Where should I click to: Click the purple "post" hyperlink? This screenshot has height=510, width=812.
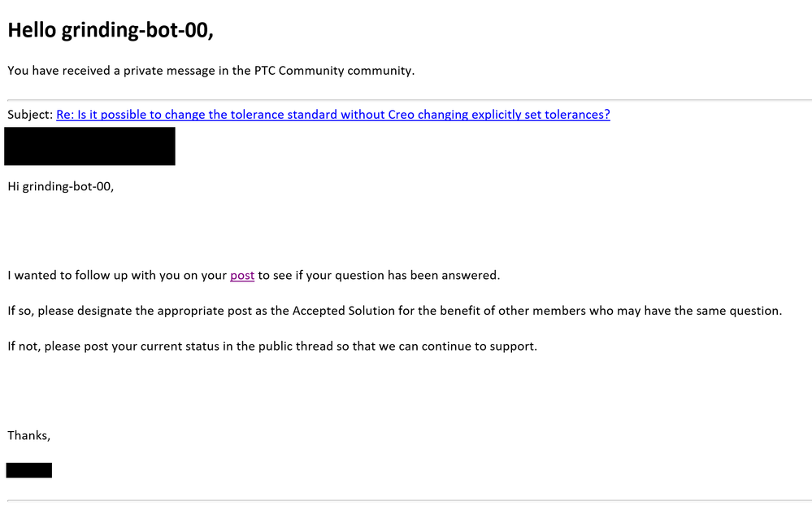242,276
